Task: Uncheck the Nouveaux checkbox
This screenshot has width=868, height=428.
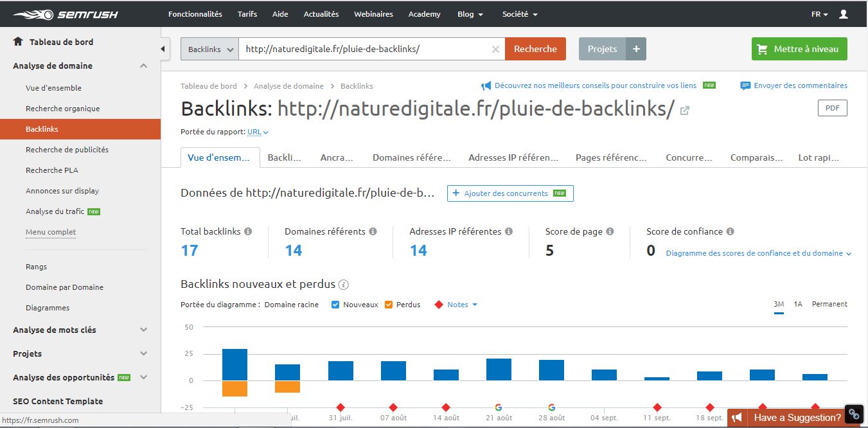Action: pyautogui.click(x=336, y=305)
